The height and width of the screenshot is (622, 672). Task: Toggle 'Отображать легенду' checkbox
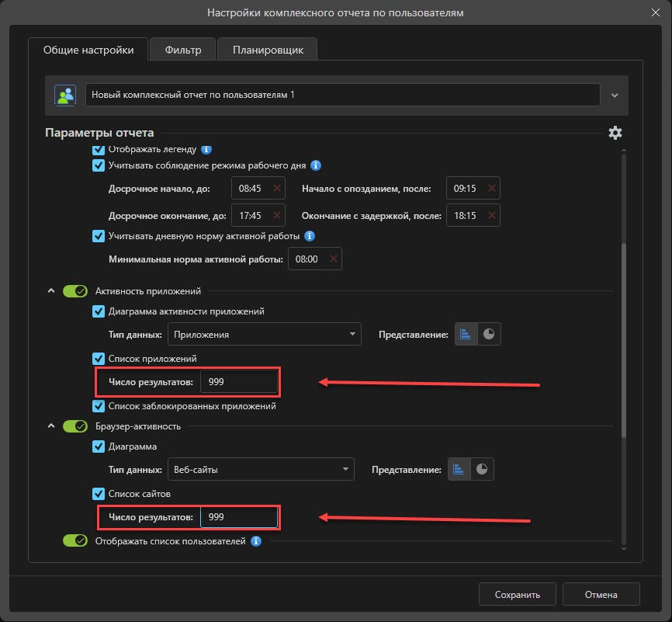pos(99,150)
